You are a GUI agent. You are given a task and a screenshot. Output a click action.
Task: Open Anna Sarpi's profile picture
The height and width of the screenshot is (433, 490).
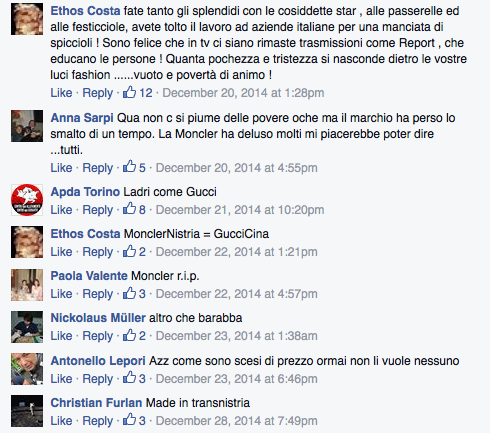pyautogui.click(x=27, y=126)
